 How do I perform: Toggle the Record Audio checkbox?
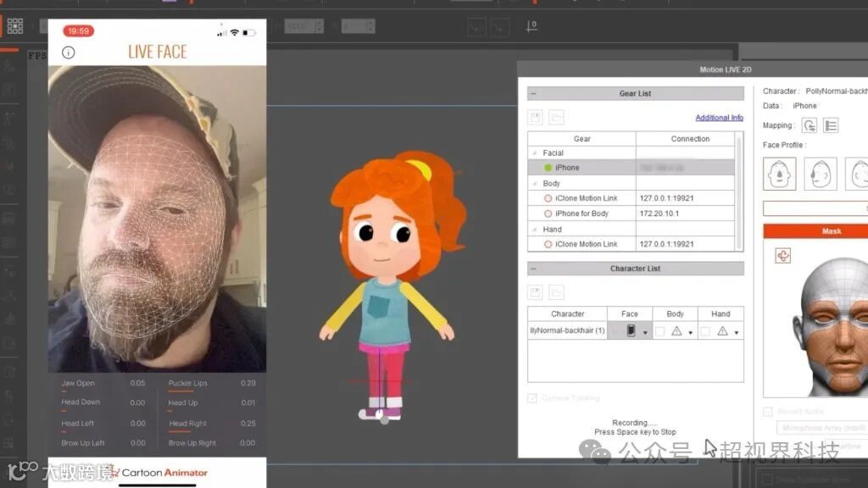(768, 412)
